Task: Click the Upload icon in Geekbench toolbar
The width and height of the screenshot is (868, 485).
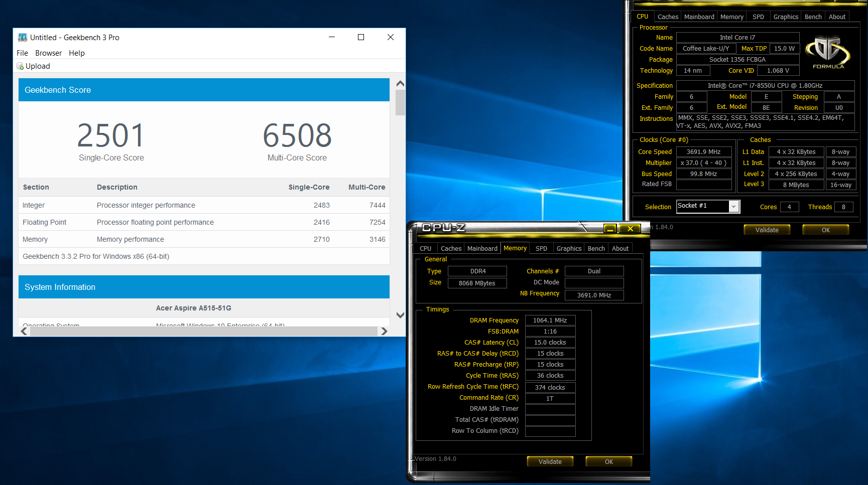Action: [x=20, y=66]
